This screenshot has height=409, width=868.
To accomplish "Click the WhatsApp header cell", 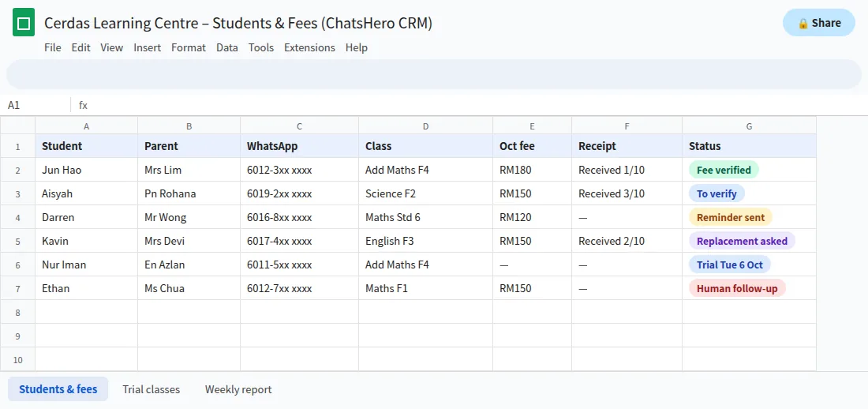I will (x=300, y=146).
